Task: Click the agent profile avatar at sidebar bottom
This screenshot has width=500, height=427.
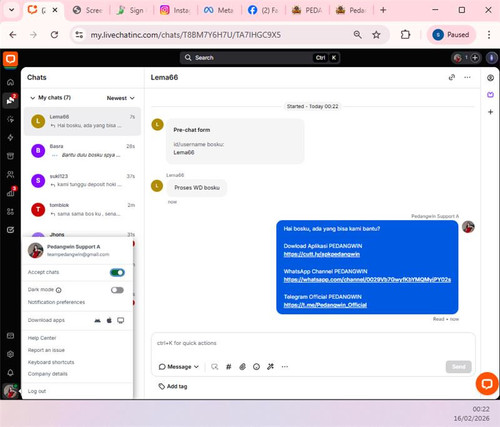Action: 10,391
